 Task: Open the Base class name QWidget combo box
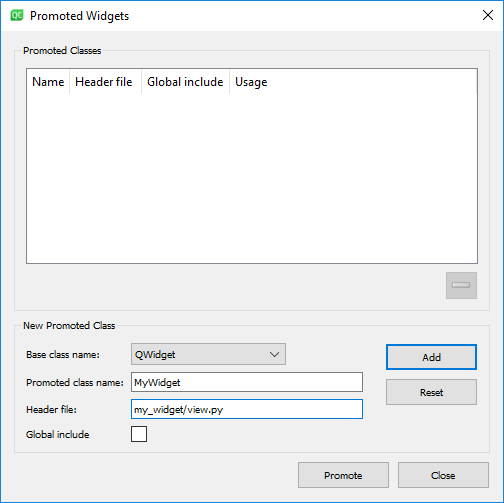point(208,354)
